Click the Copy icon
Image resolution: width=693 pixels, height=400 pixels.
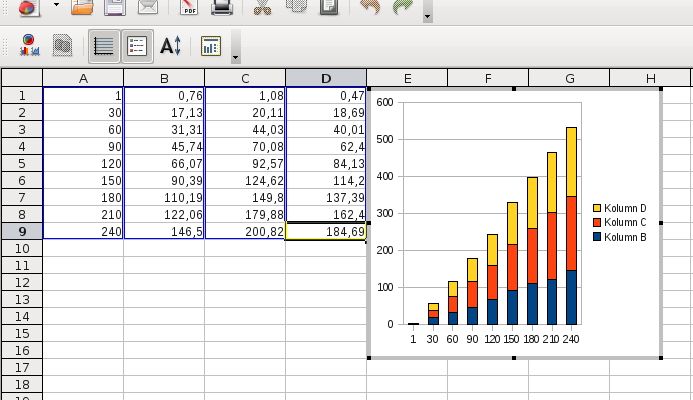pyautogui.click(x=296, y=7)
